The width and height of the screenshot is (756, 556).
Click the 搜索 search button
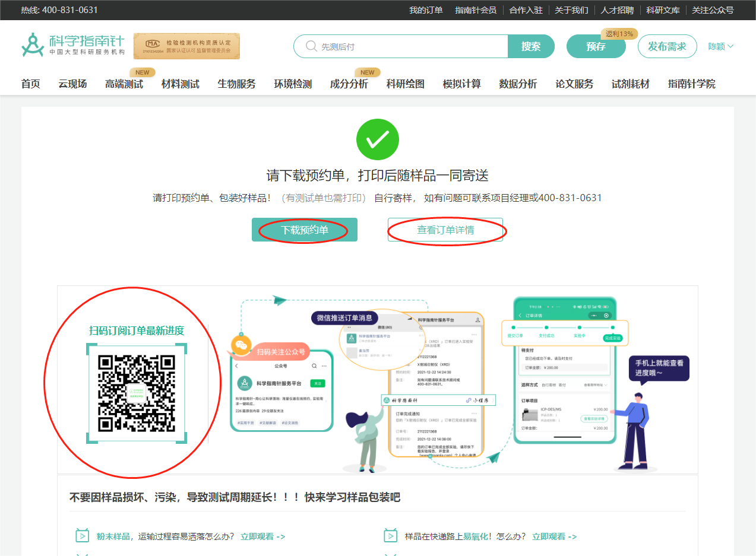point(530,46)
